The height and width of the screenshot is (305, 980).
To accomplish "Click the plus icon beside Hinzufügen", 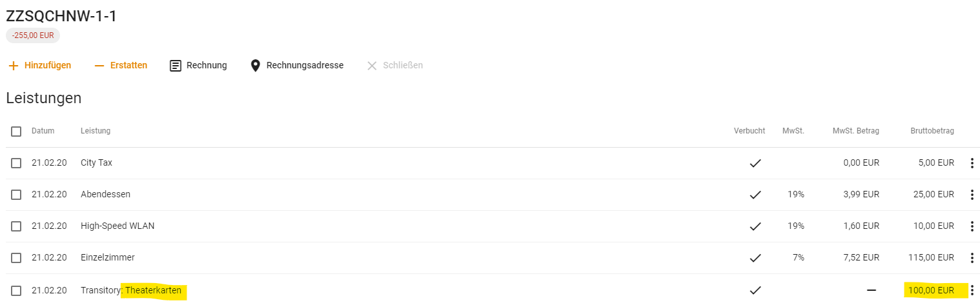I will coord(14,66).
